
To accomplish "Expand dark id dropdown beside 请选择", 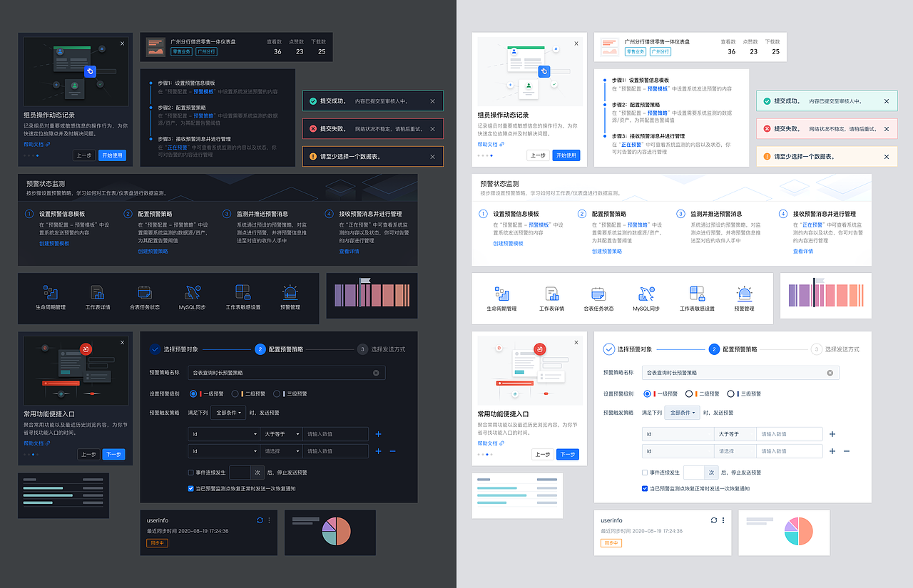I will click(x=224, y=451).
